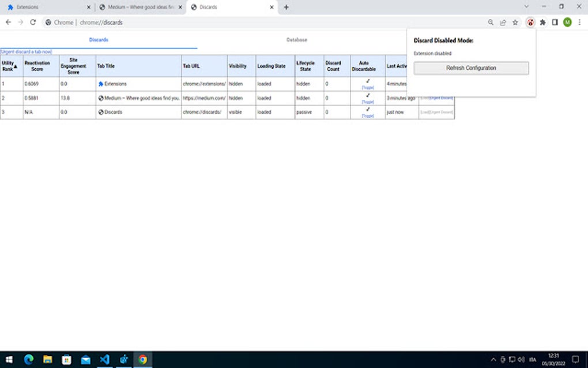This screenshot has width=588, height=368.
Task: Toggle Auto Discardable for the Extensions row
Action: pos(368,87)
